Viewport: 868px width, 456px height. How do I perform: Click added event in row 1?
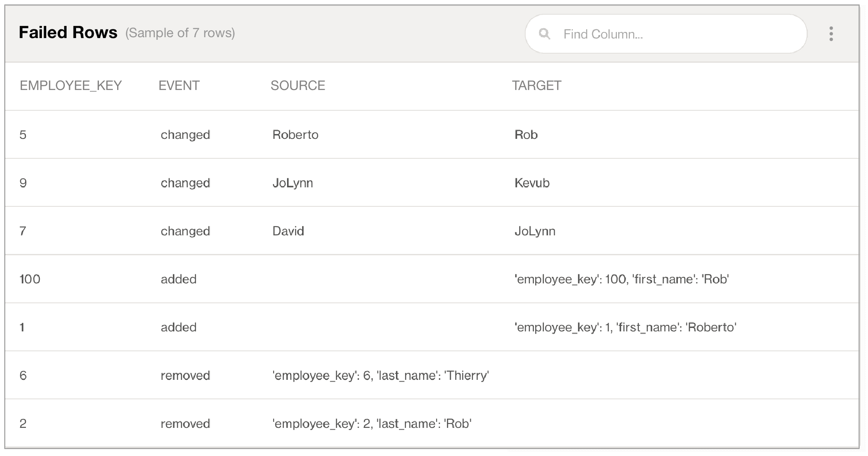tap(179, 328)
